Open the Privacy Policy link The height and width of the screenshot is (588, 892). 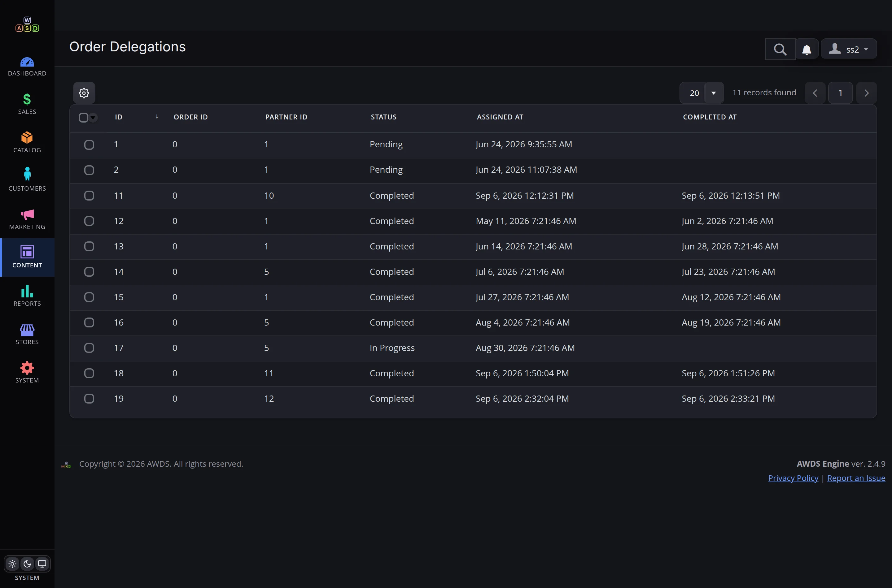tap(793, 478)
